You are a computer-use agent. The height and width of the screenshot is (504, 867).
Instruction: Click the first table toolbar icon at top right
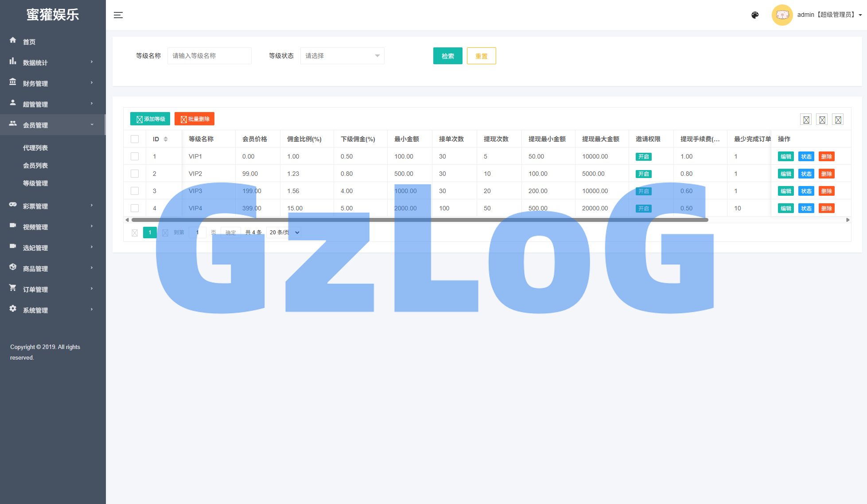[x=806, y=120]
